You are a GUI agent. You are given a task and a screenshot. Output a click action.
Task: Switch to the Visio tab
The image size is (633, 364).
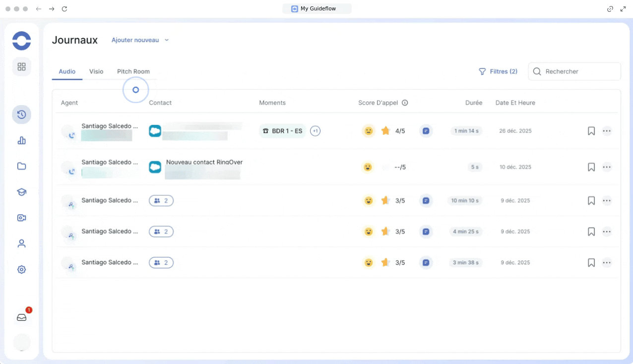coord(96,71)
